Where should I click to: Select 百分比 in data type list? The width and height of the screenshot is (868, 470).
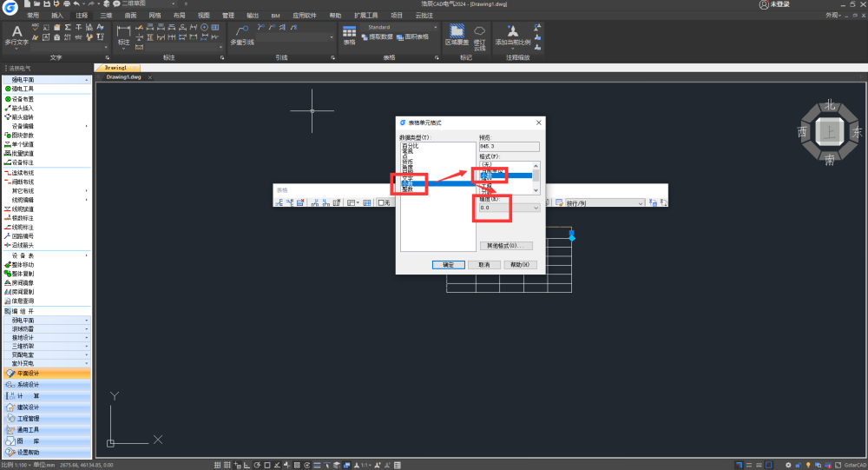coord(411,146)
